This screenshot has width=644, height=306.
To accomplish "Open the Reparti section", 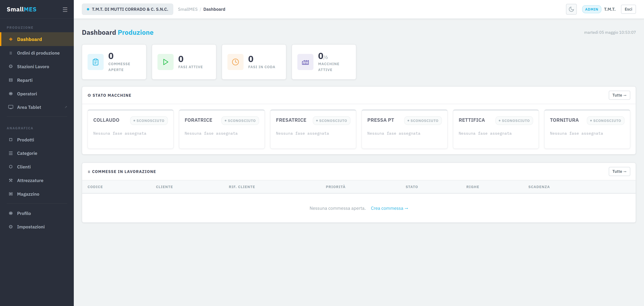I will point(37,80).
